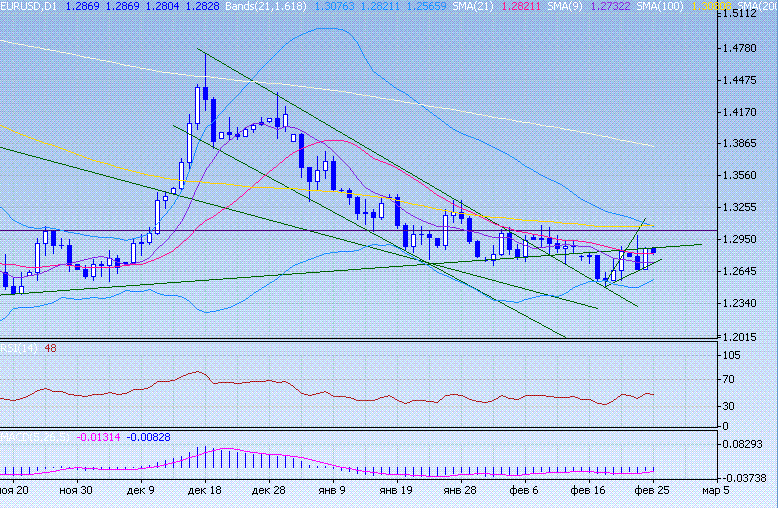
Task: Click the фев 25 date marker
Action: click(651, 491)
